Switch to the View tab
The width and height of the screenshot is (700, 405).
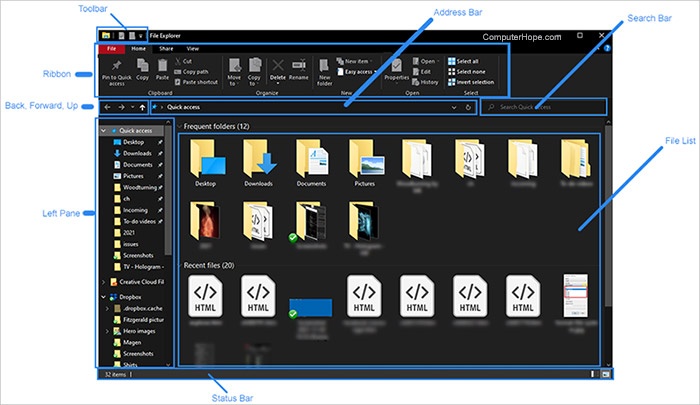click(x=193, y=49)
